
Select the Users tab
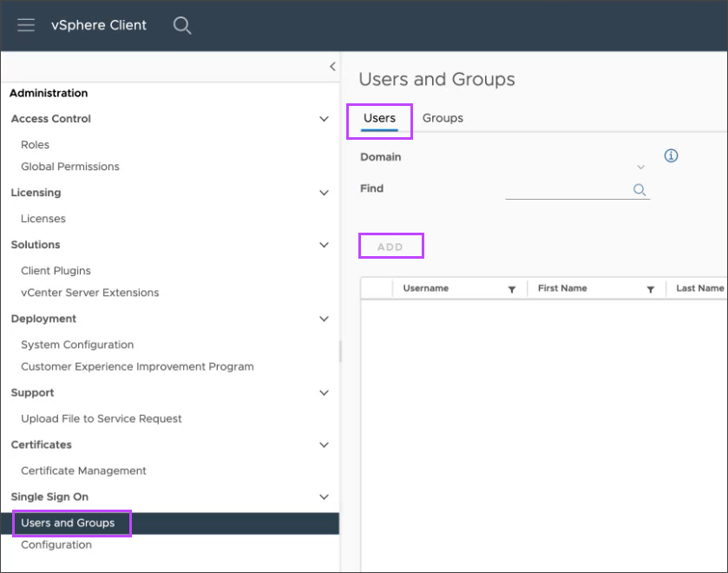coord(379,118)
